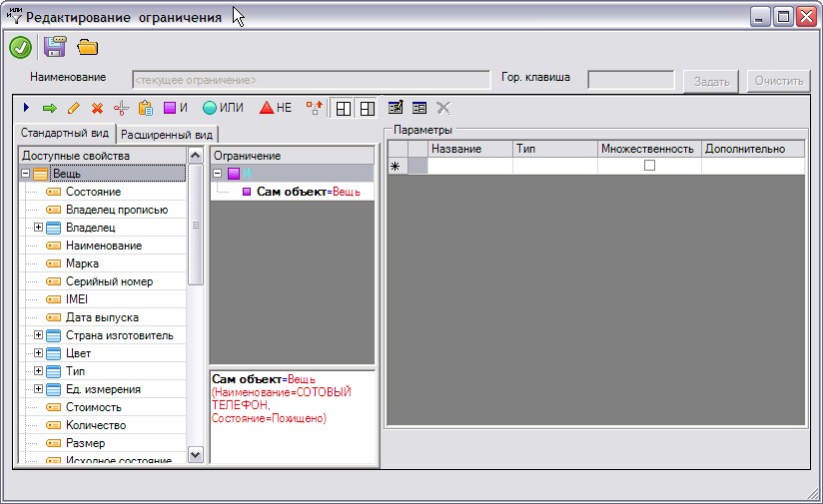Select the Марка property
The image size is (823, 504).
83,263
